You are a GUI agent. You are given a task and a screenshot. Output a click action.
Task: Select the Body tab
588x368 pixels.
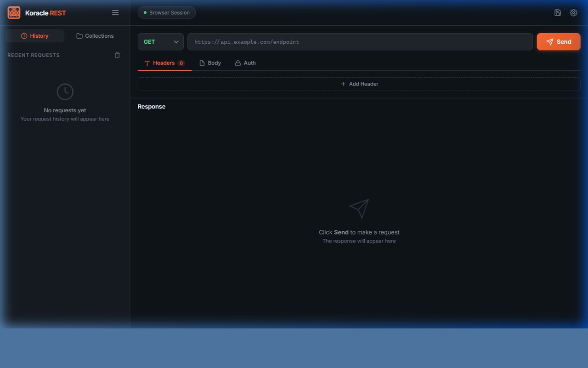click(210, 63)
